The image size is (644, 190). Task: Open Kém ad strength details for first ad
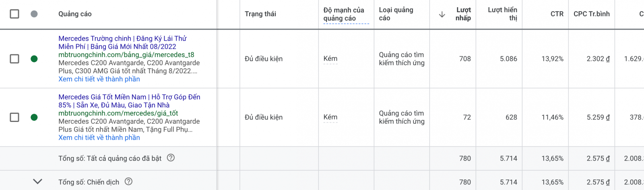330,59
